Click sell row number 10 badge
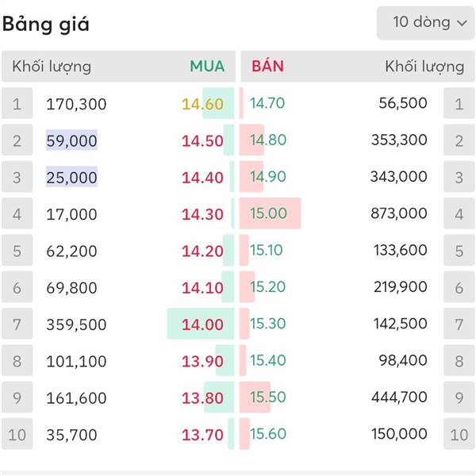Screen dimensions: 476x476 [x=459, y=435]
